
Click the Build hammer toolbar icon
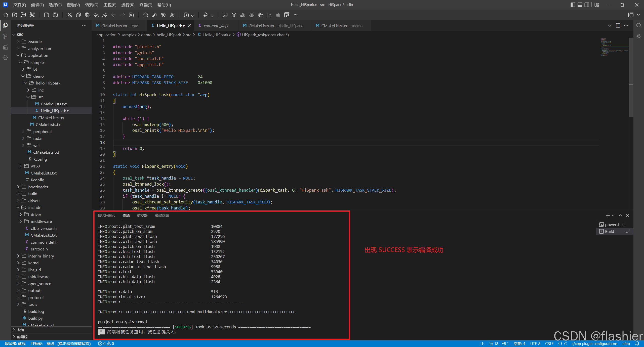pyautogui.click(x=154, y=15)
